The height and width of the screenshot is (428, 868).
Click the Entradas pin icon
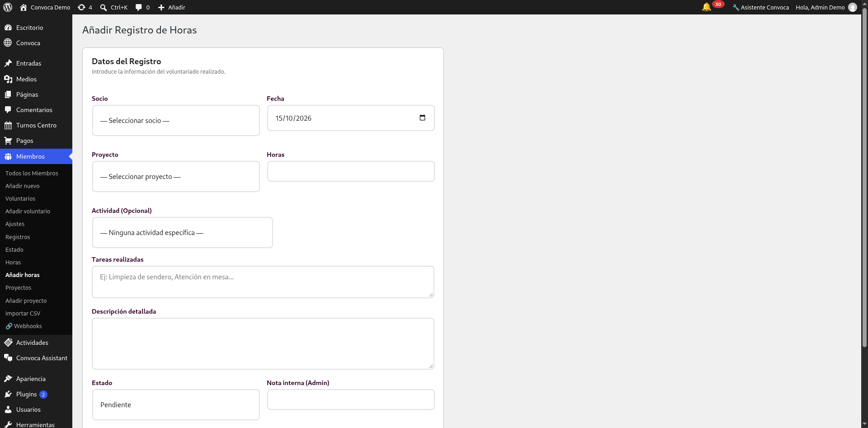8,63
